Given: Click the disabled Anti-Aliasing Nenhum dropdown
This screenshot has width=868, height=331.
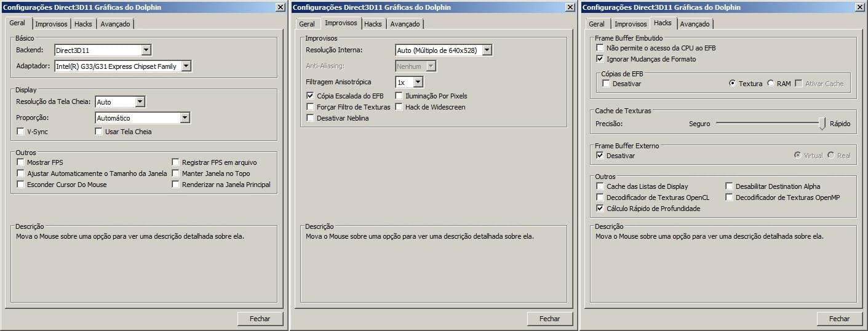Looking at the screenshot, I should click(x=415, y=66).
